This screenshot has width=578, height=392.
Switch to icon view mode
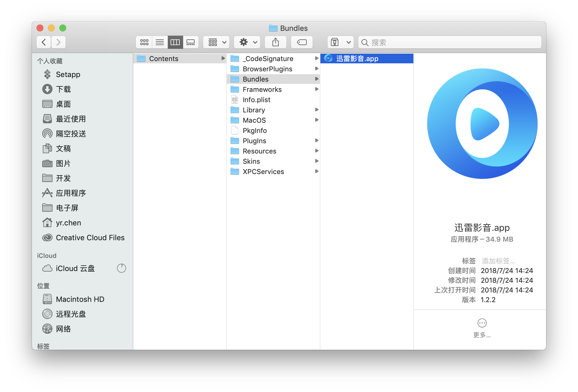point(144,42)
